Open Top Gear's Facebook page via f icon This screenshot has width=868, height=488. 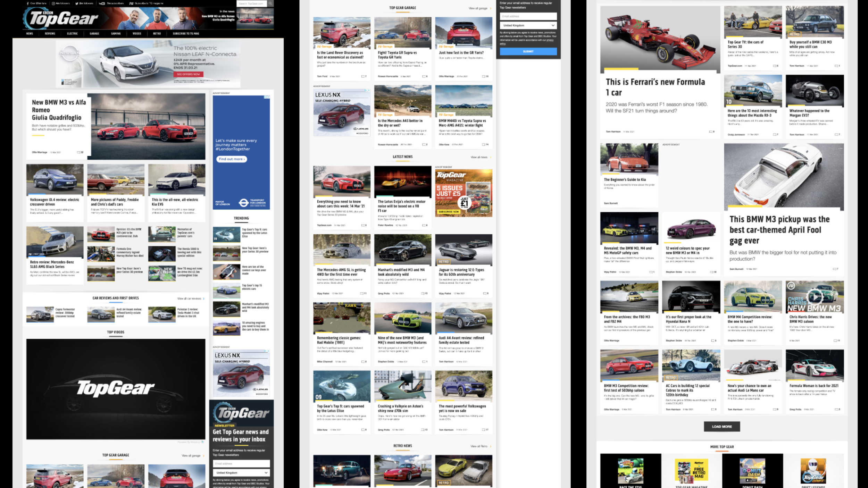click(x=27, y=3)
